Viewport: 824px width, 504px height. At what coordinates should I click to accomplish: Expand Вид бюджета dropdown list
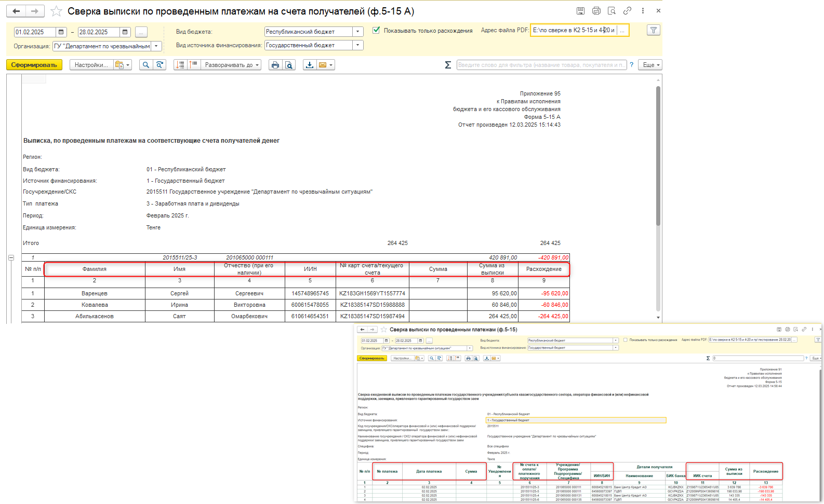pyautogui.click(x=357, y=32)
